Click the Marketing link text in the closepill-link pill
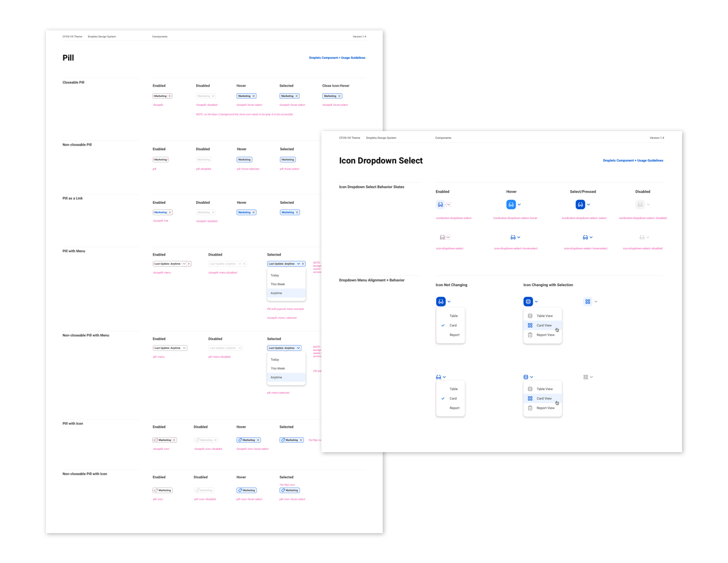 (160, 213)
